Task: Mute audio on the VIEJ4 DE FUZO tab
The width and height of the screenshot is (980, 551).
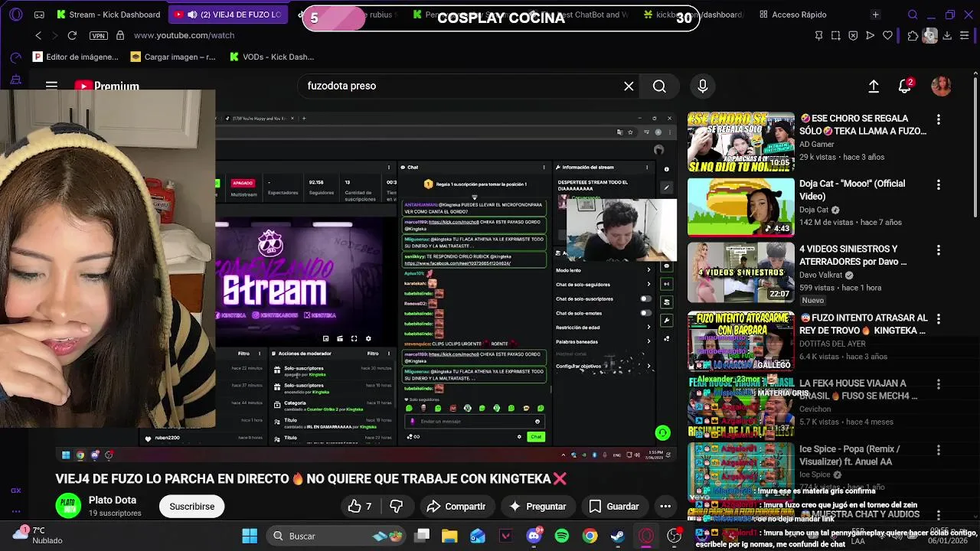Action: pos(192,15)
